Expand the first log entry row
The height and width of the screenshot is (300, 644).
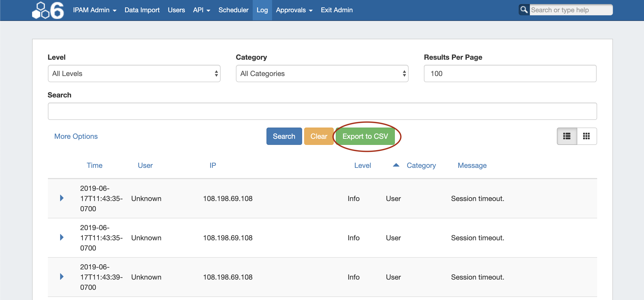pyautogui.click(x=62, y=198)
